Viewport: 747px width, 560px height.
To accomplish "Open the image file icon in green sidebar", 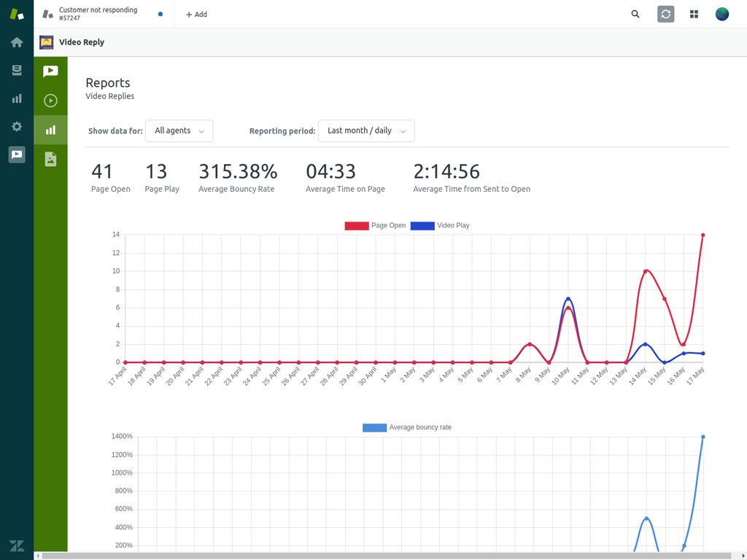I will pos(50,159).
